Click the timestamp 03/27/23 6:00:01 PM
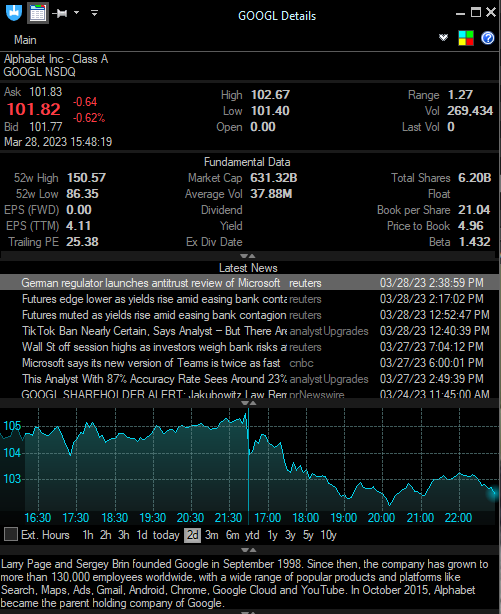 tap(432, 363)
